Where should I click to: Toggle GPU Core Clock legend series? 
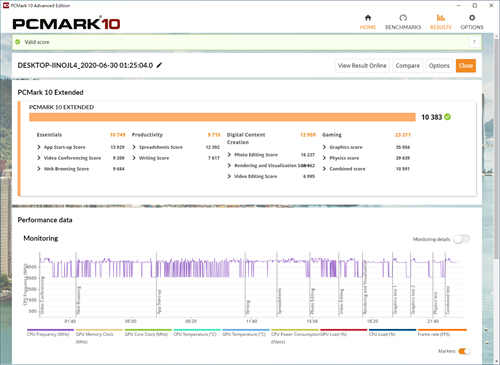click(x=147, y=333)
